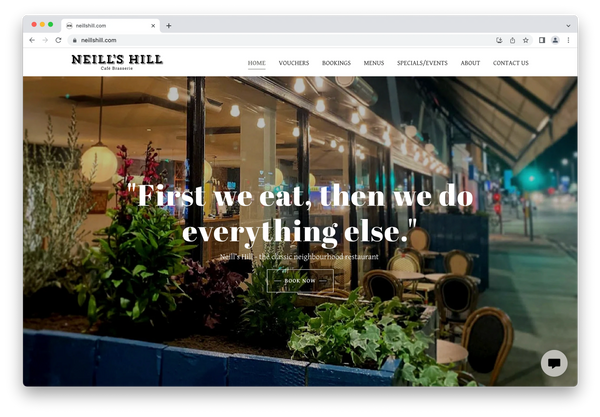Go to the Vouchers page

tap(293, 63)
